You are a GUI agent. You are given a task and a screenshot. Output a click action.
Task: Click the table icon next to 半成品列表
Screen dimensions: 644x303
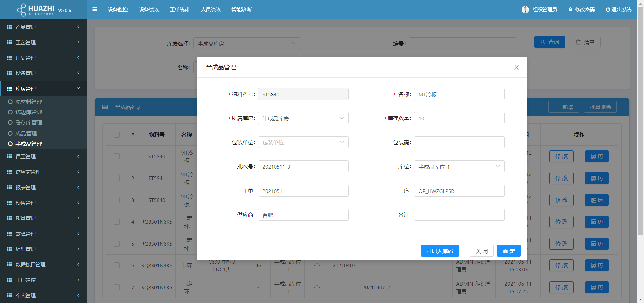coord(105,107)
